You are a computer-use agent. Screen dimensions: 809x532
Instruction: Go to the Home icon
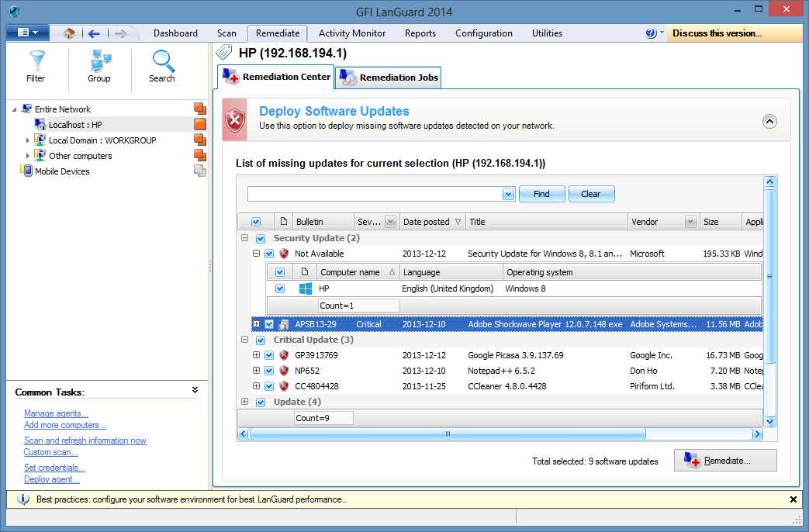(69, 33)
